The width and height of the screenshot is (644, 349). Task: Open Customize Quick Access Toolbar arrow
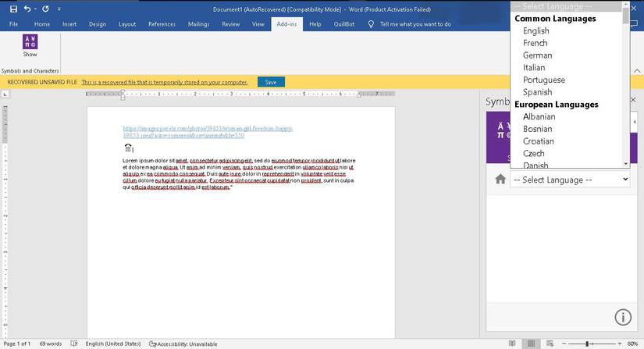click(59, 9)
